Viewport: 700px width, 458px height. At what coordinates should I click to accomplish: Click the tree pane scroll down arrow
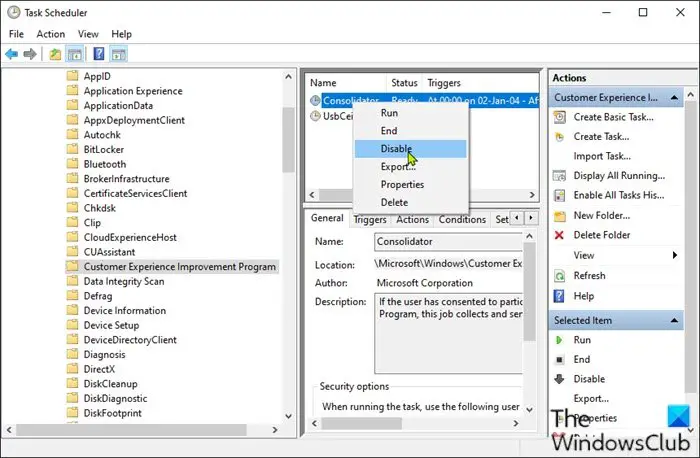pos(288,416)
